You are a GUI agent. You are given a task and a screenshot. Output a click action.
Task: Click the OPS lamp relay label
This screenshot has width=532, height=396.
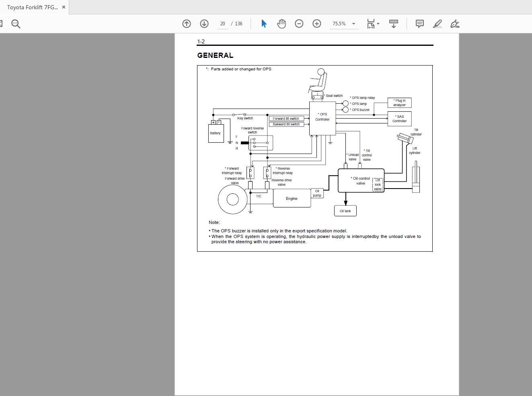362,98
